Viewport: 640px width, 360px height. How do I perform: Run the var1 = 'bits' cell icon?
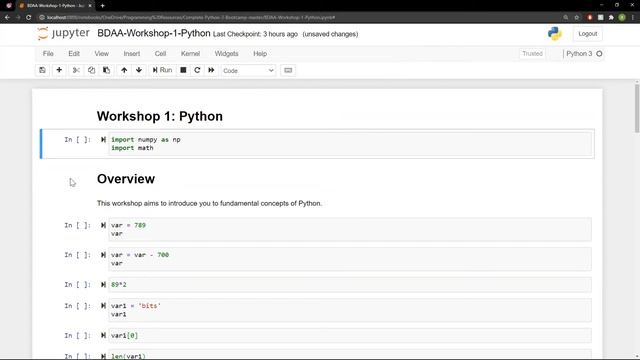[x=103, y=306]
